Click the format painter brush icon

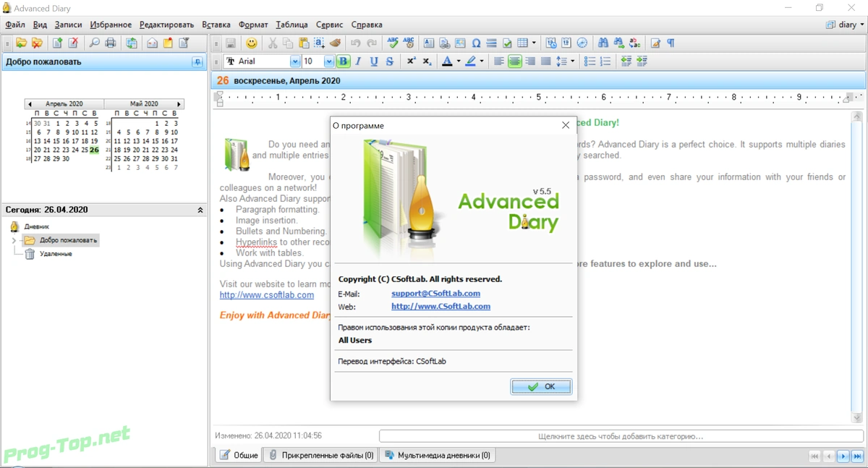tap(335, 43)
